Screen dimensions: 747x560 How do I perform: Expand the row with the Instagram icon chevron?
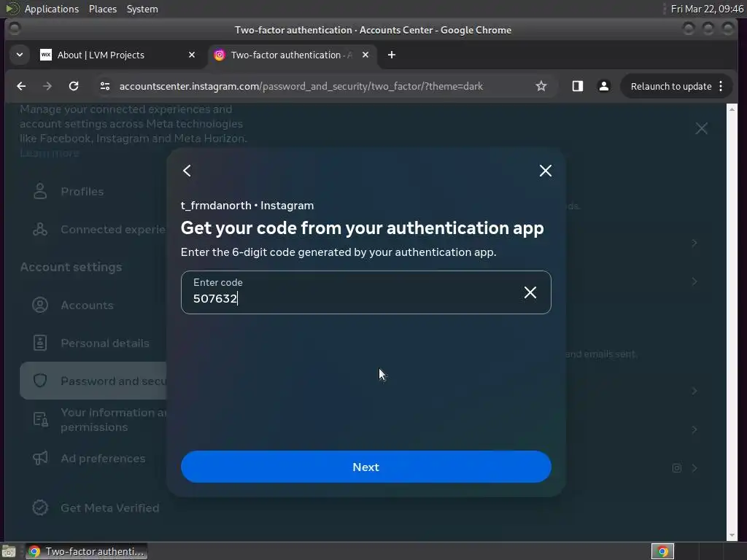(x=694, y=468)
